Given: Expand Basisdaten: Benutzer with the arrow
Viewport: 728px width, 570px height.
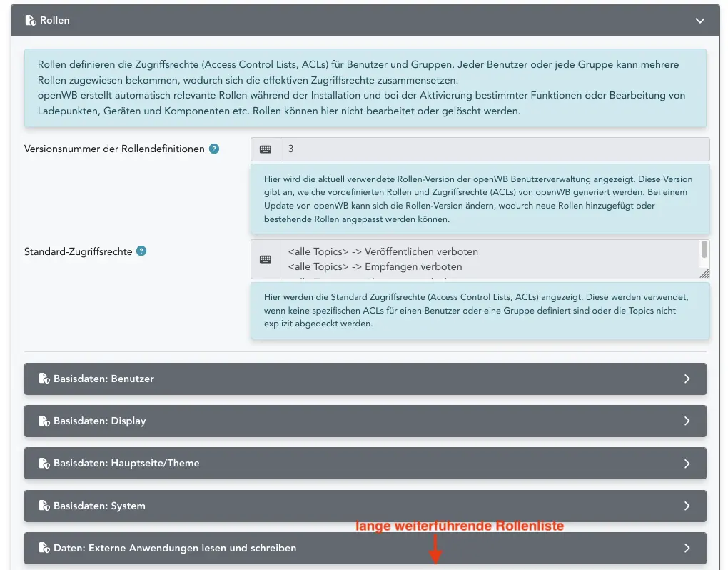Looking at the screenshot, I should 687,379.
